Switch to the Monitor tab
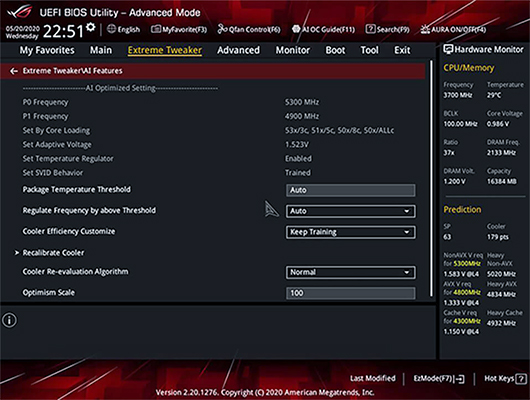530x400 pixels. click(x=292, y=50)
